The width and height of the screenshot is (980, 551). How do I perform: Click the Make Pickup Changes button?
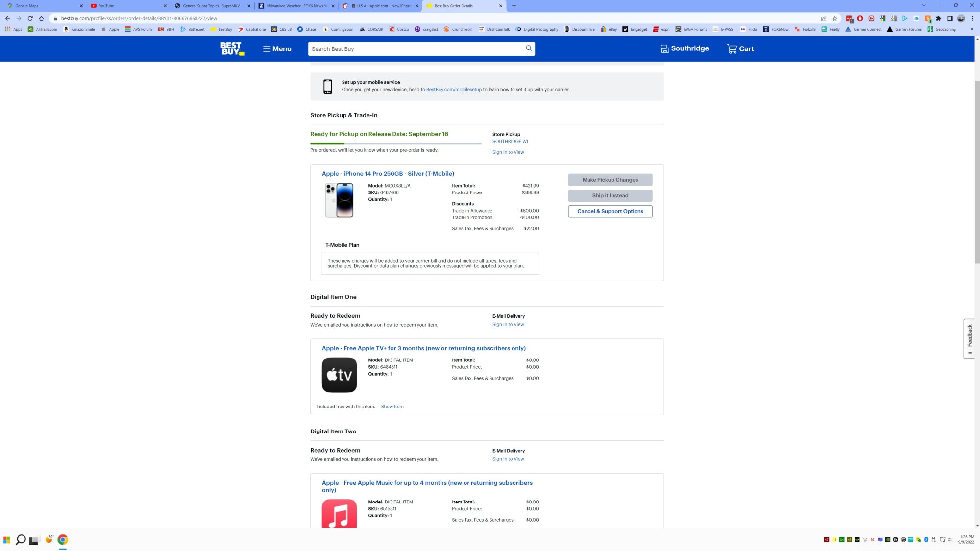click(x=610, y=180)
